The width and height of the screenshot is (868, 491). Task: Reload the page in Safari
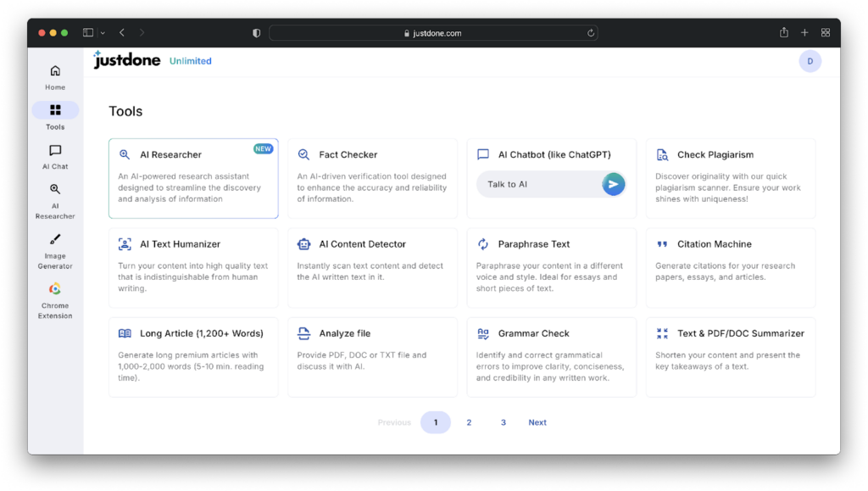[590, 33]
